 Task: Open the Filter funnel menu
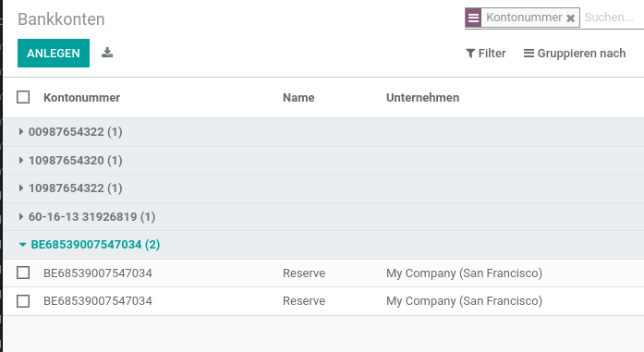485,54
